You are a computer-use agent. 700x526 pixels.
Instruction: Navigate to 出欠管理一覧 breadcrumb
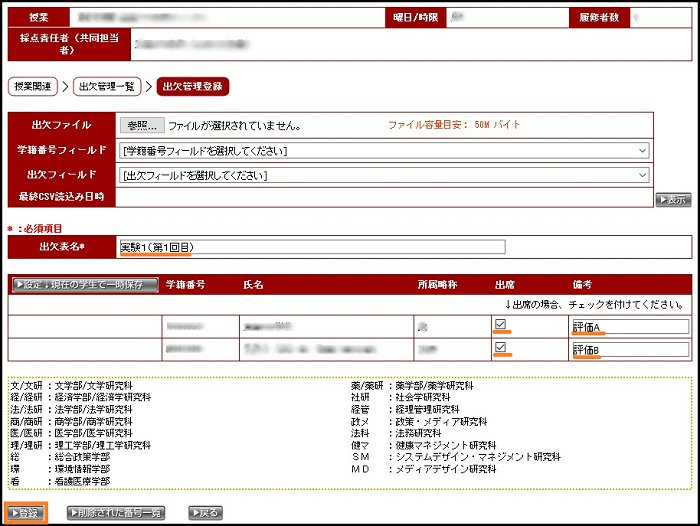point(107,87)
